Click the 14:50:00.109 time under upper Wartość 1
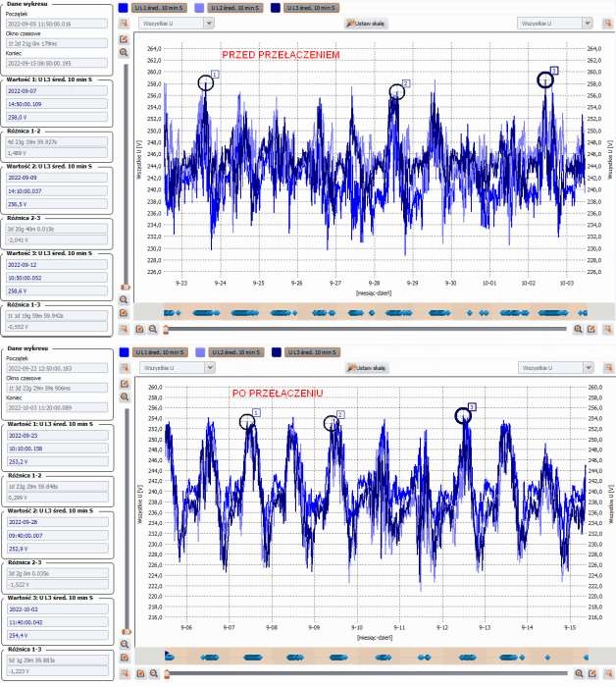Screen dimensions: 616x687 (57, 104)
